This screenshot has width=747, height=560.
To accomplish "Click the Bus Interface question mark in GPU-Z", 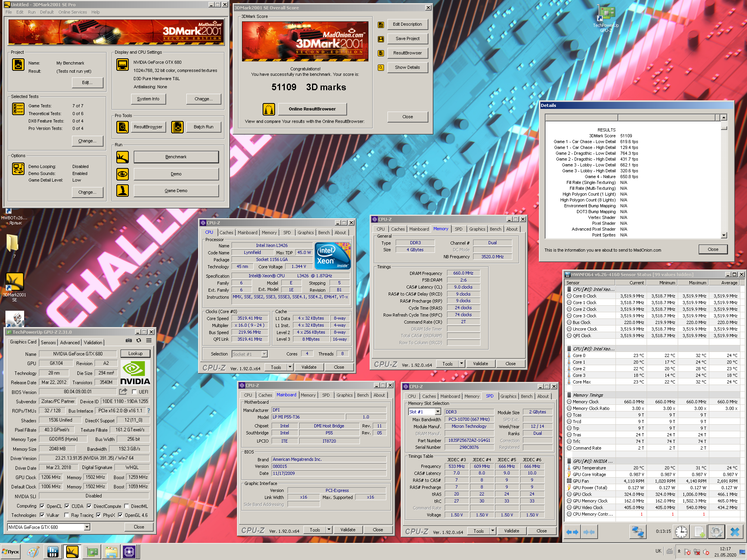I will [148, 411].
